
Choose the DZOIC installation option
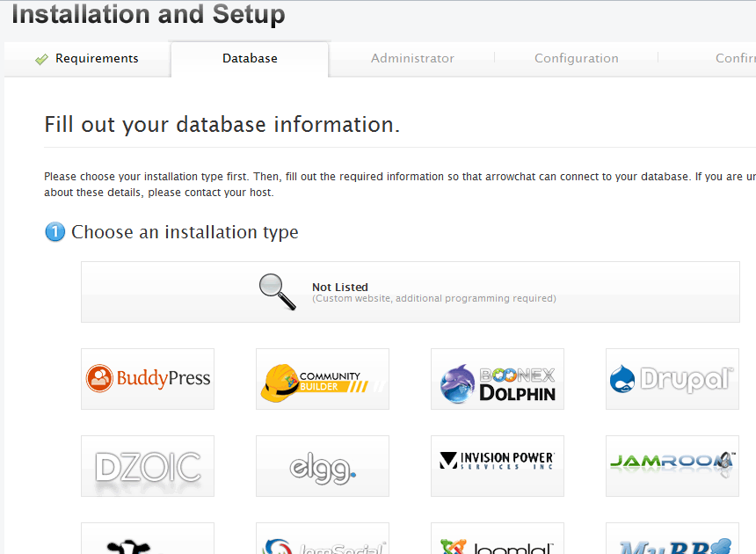click(x=148, y=466)
